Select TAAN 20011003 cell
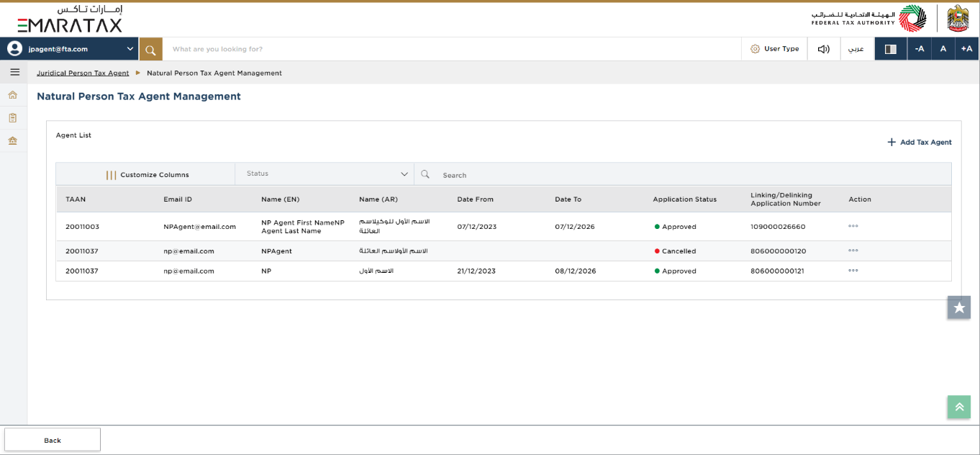This screenshot has height=455, width=980. pos(82,227)
